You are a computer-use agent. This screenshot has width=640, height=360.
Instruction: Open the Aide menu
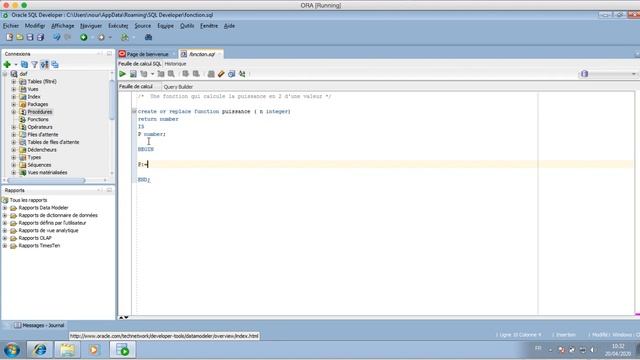(229, 26)
